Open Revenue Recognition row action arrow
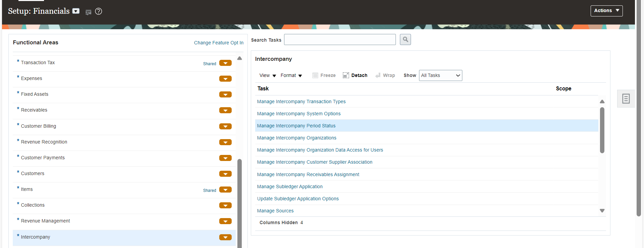The width and height of the screenshot is (644, 248). 225,142
